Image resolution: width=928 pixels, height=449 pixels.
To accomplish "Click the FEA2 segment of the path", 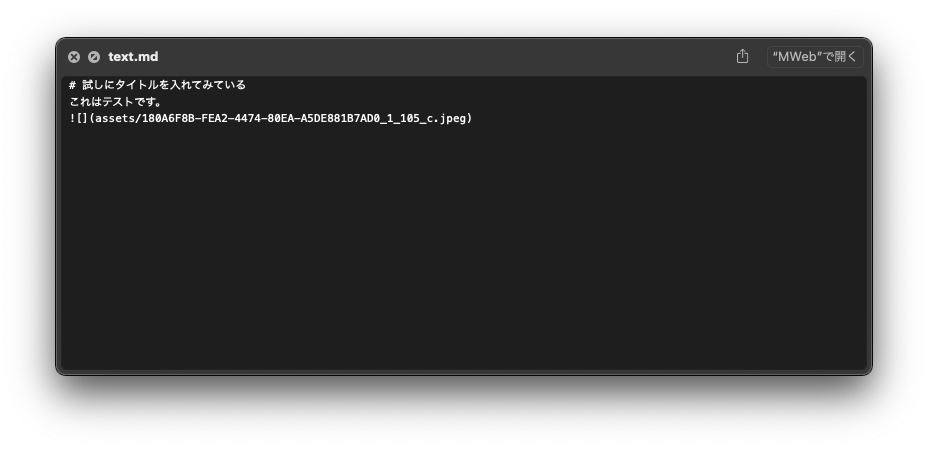I will click(216, 118).
